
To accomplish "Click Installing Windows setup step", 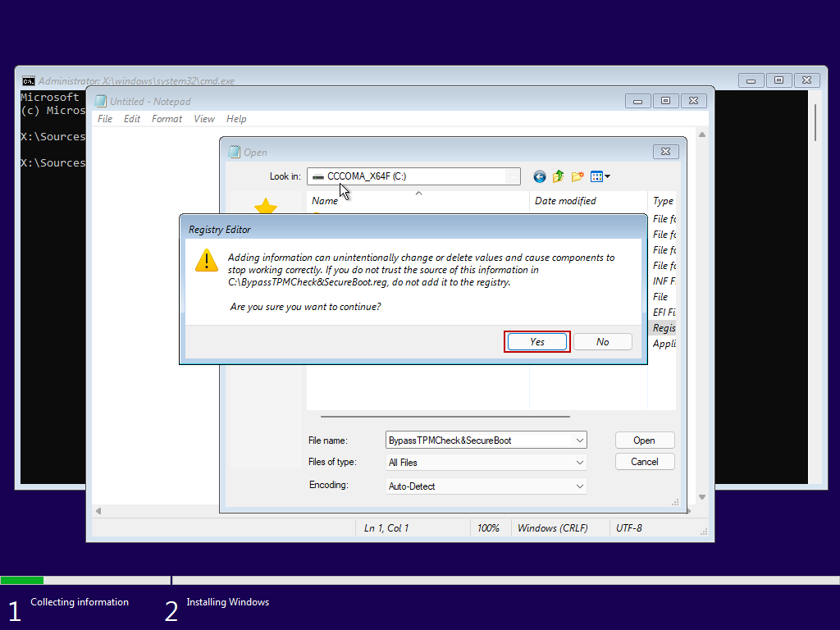I will click(228, 602).
